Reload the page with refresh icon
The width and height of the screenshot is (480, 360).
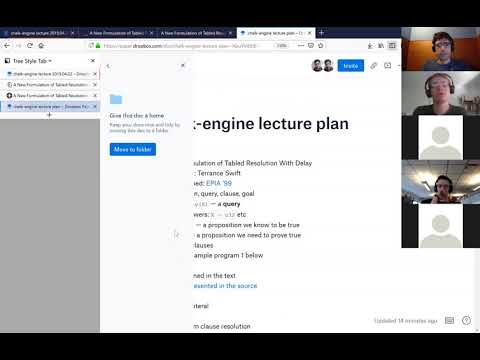[x=30, y=46]
